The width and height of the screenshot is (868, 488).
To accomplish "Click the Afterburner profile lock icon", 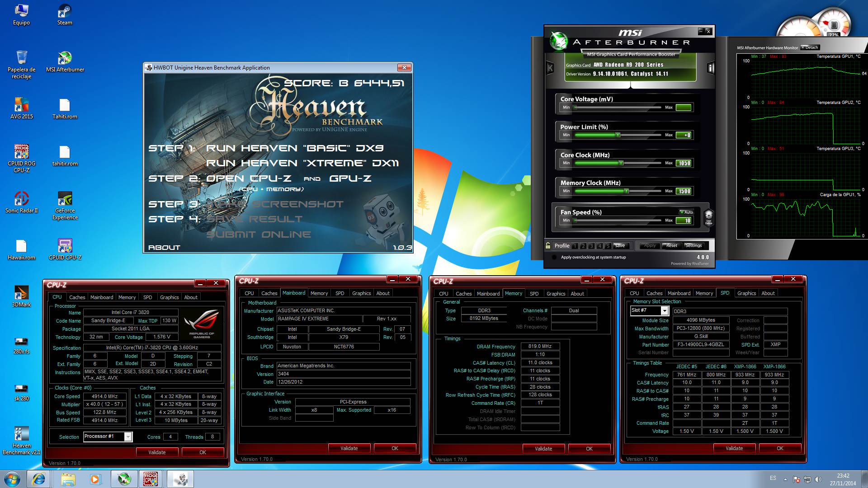I will tap(548, 245).
